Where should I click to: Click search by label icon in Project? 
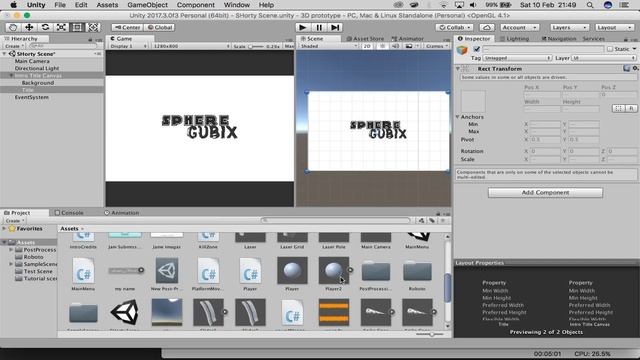(x=432, y=220)
